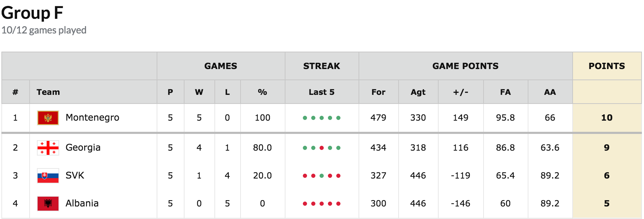644x219 pixels.
Task: Click the FA column header
Action: (505, 92)
